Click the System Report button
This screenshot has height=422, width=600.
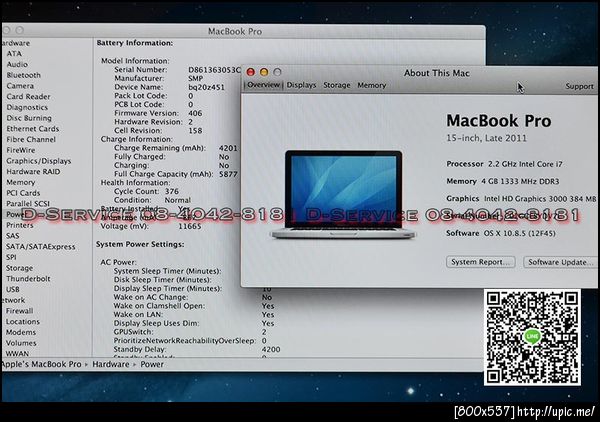point(481,262)
